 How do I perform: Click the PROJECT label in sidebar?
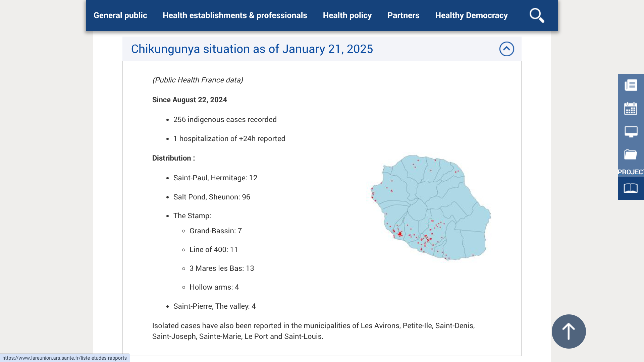point(631,172)
